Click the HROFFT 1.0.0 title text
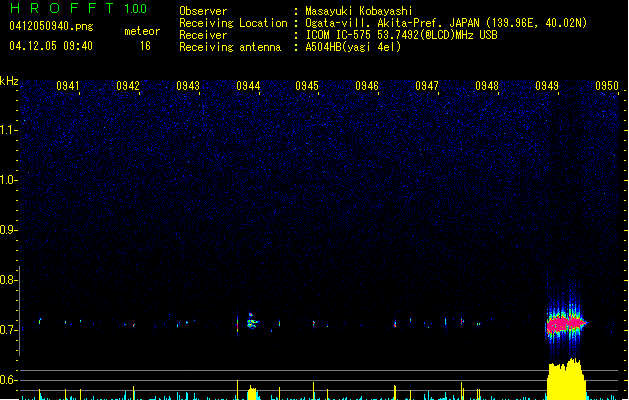 click(78, 8)
